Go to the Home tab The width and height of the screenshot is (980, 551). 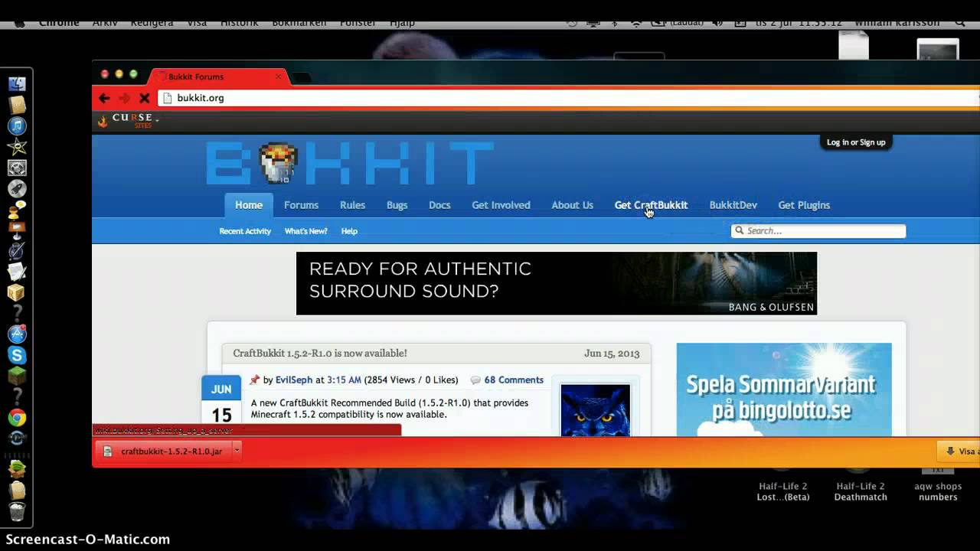pos(249,205)
